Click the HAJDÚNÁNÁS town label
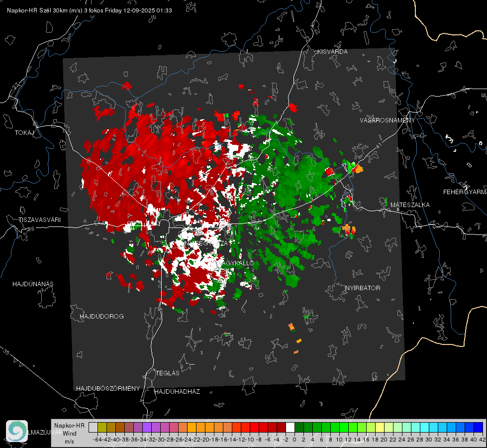 pyautogui.click(x=33, y=284)
